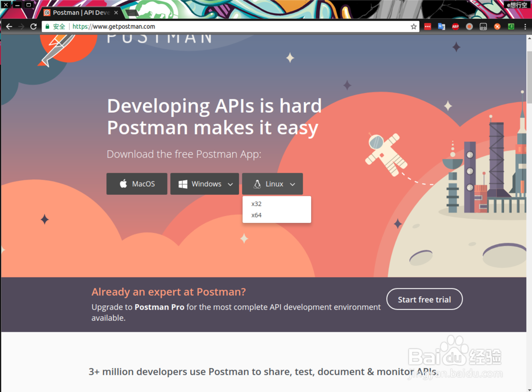Click the Start free trial button
Image resolution: width=532 pixels, height=392 pixels.
[x=425, y=299]
